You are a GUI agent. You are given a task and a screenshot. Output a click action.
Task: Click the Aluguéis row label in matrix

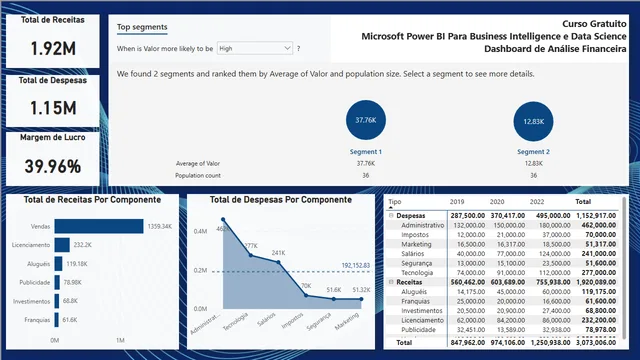point(414,291)
